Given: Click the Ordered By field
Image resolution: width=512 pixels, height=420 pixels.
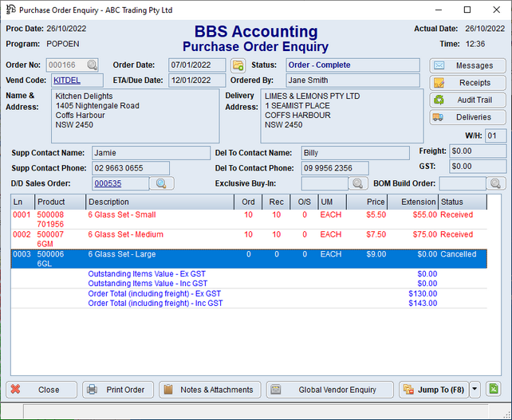Looking at the screenshot, I should click(352, 80).
